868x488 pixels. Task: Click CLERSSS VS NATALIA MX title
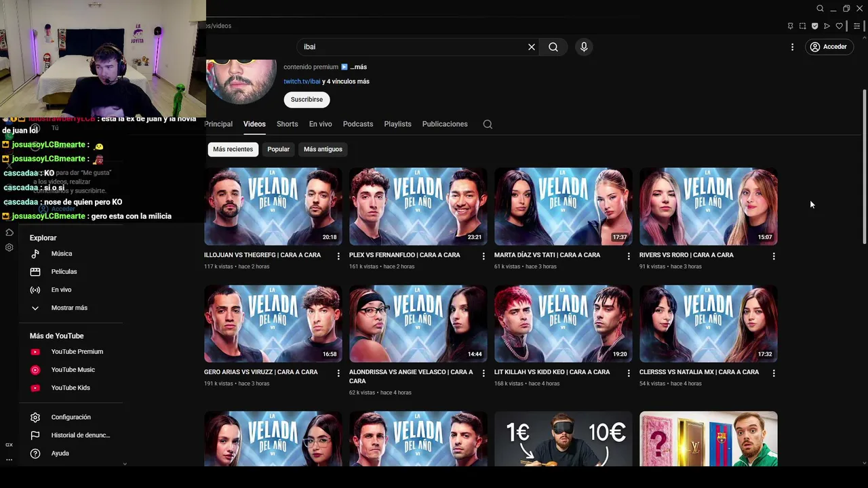pos(699,372)
